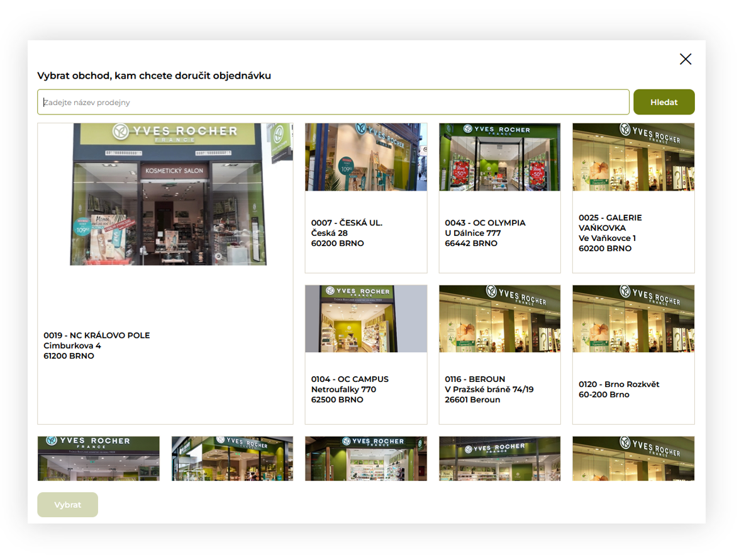Select the 0025 - GALERIE VAŇKOVKA store photo
This screenshot has height=560, width=739.
pos(633,157)
